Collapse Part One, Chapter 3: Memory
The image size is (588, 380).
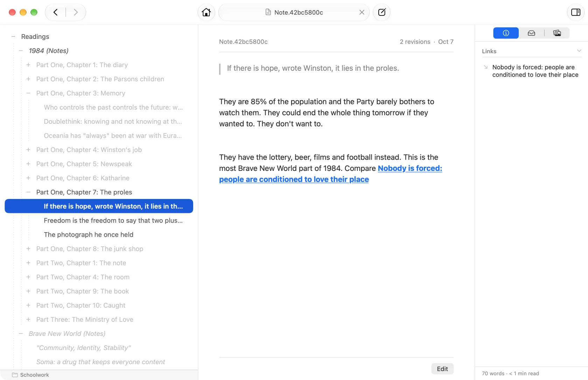click(x=28, y=93)
